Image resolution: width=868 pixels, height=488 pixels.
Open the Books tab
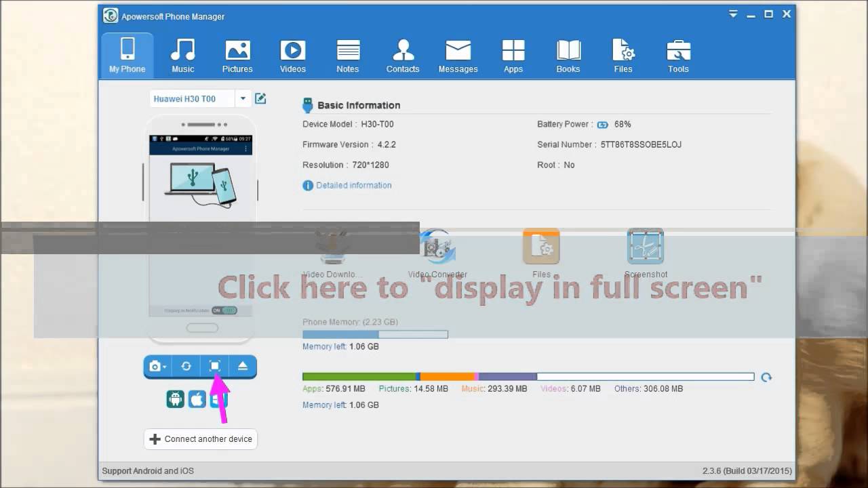568,55
